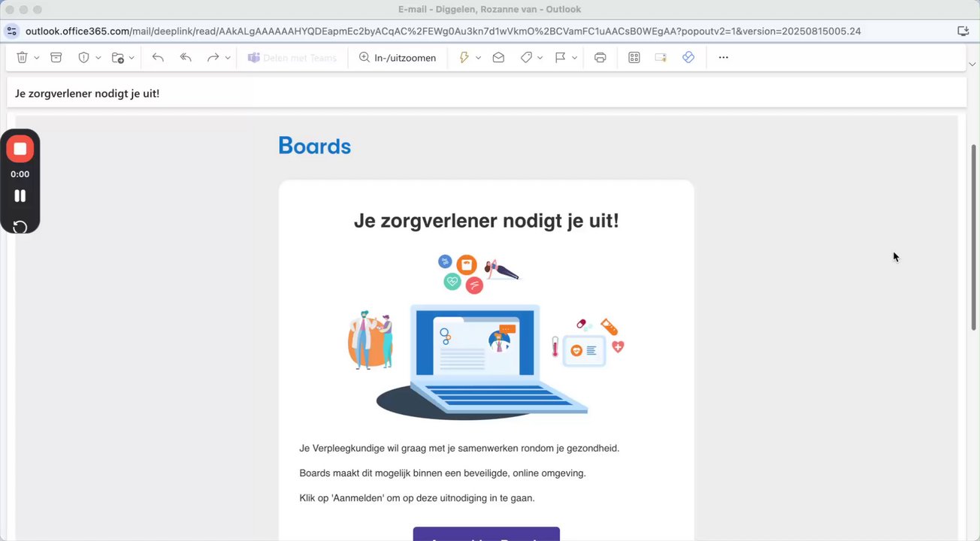Click the install app icon in address bar
This screenshot has height=541, width=980.
[x=963, y=31]
